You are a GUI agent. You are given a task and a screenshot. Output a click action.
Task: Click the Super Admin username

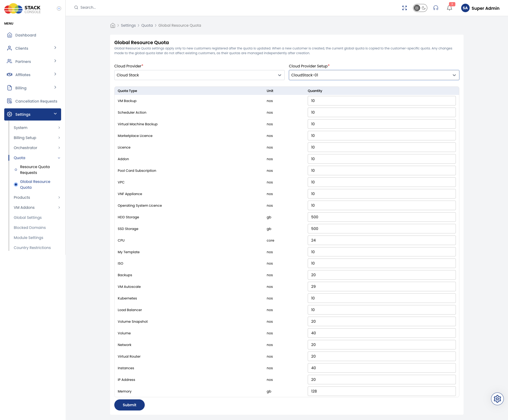point(485,8)
